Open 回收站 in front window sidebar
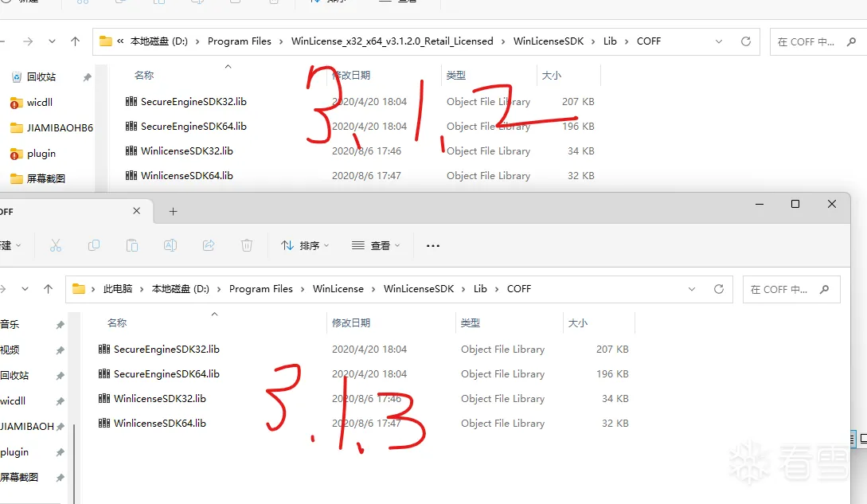Viewport: 867px width, 504px height. click(x=14, y=375)
